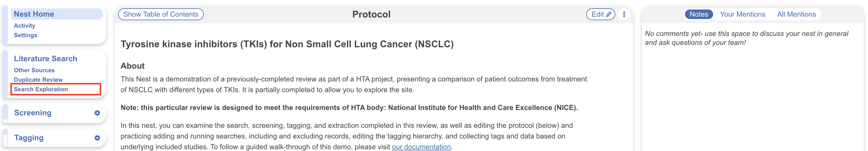Open Screening settings gear icon
Image resolution: width=868 pixels, height=151 pixels.
click(x=97, y=113)
